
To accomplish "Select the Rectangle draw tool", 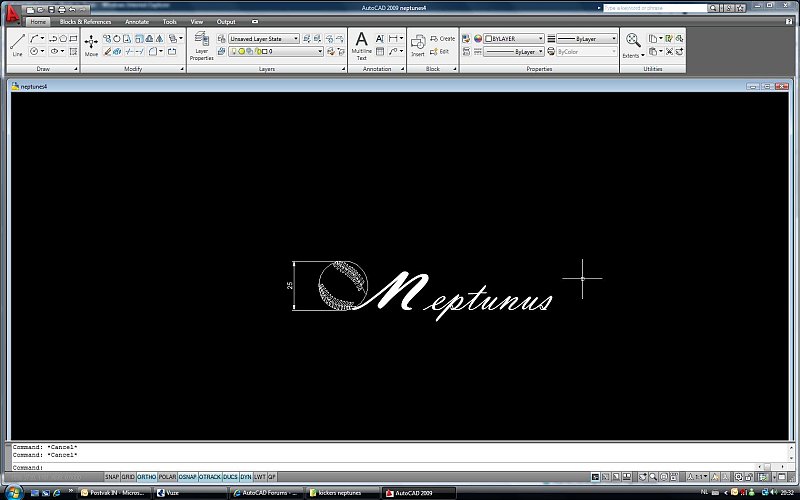I will [73, 38].
